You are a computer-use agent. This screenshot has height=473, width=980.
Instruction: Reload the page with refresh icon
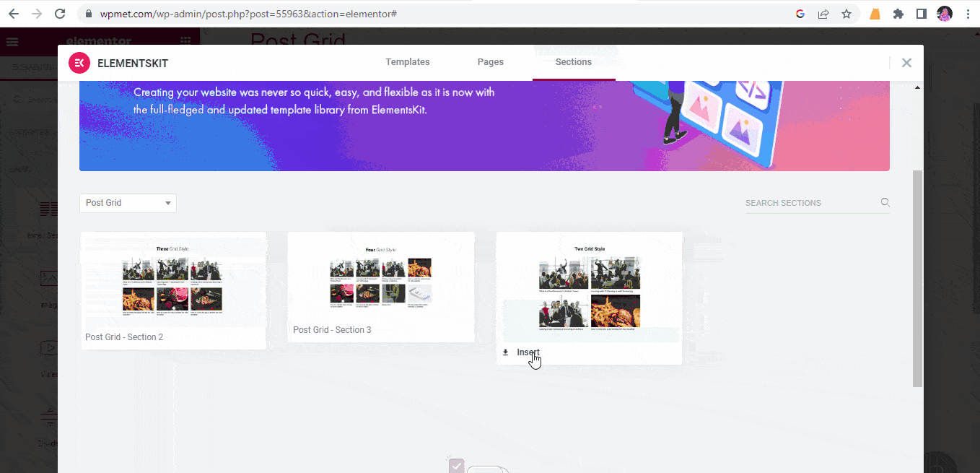coord(60,14)
